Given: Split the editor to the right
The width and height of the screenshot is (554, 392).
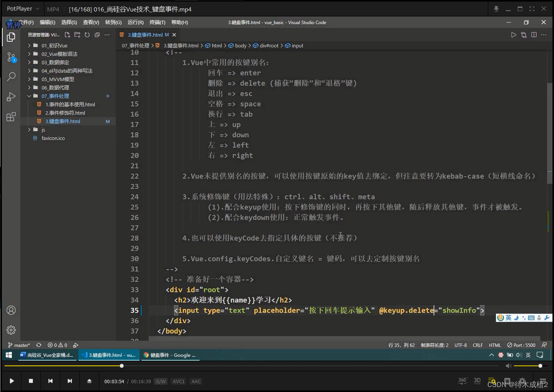Looking at the screenshot, I should pos(534,35).
